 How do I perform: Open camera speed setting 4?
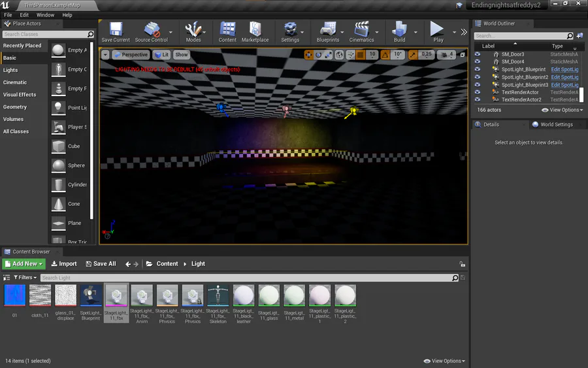[x=447, y=55]
